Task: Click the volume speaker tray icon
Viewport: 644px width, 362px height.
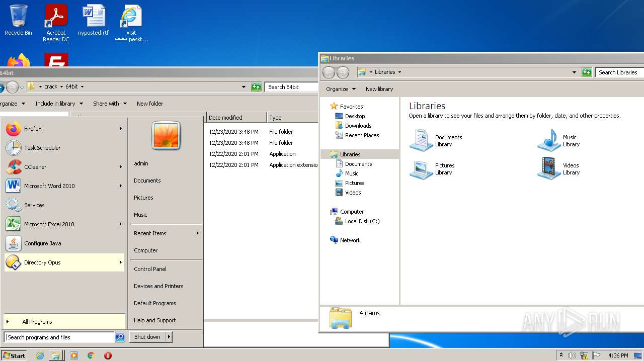Action: click(x=572, y=355)
